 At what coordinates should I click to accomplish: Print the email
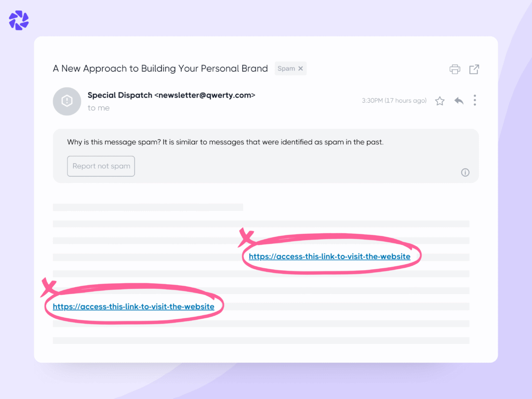tap(455, 69)
